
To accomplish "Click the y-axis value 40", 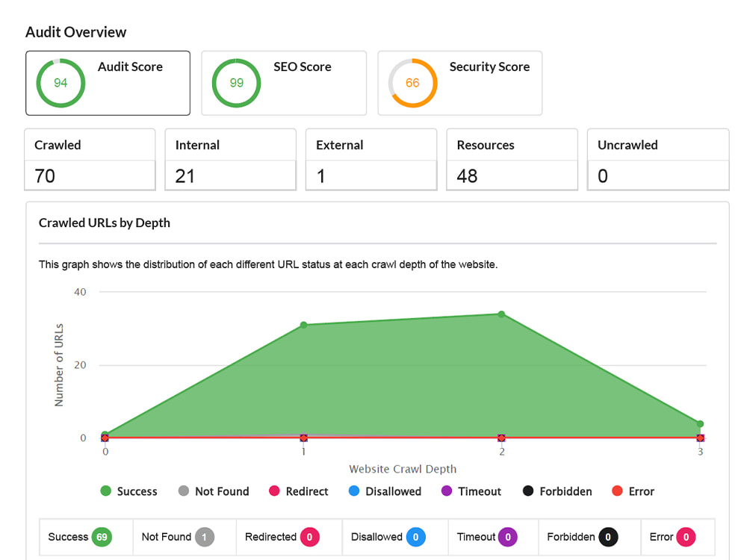I will (x=80, y=292).
